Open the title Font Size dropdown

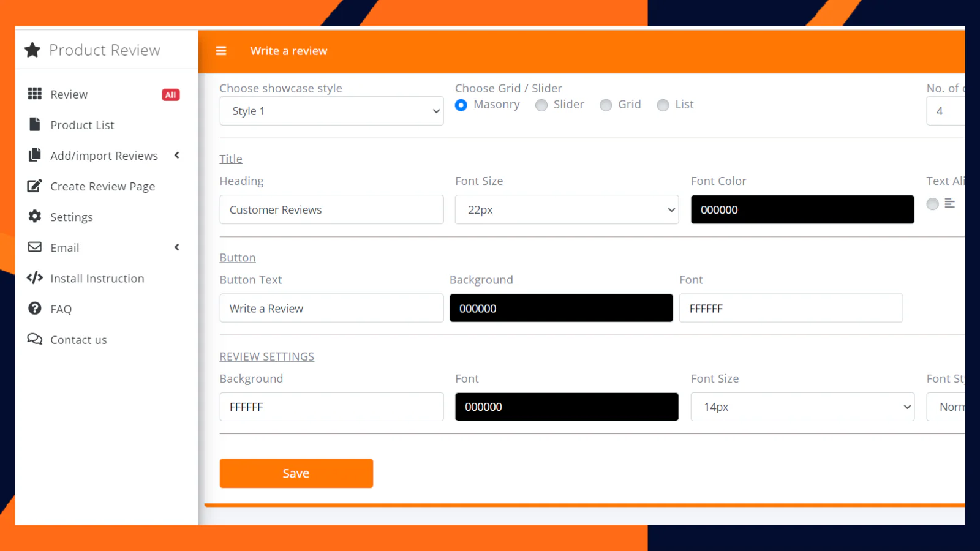click(x=567, y=209)
